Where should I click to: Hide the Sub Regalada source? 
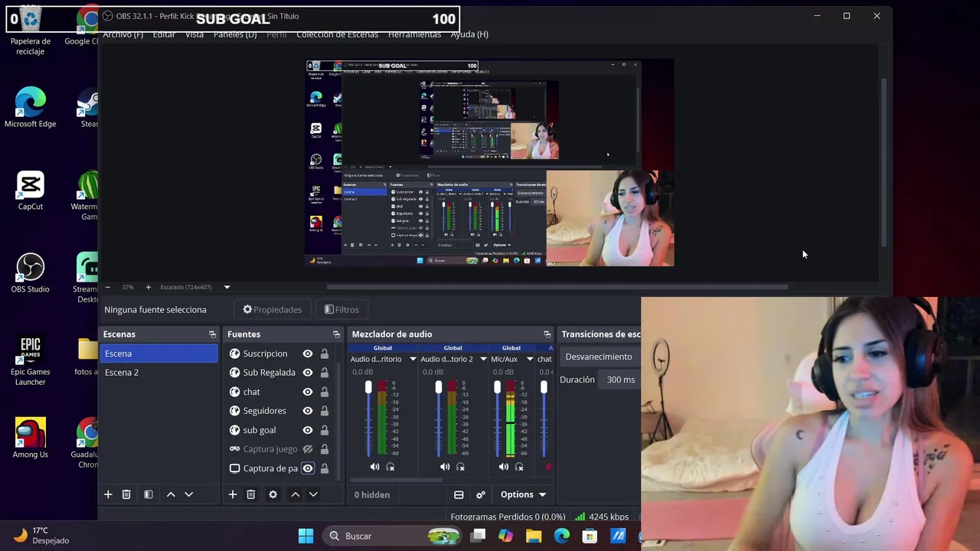pyautogui.click(x=308, y=373)
